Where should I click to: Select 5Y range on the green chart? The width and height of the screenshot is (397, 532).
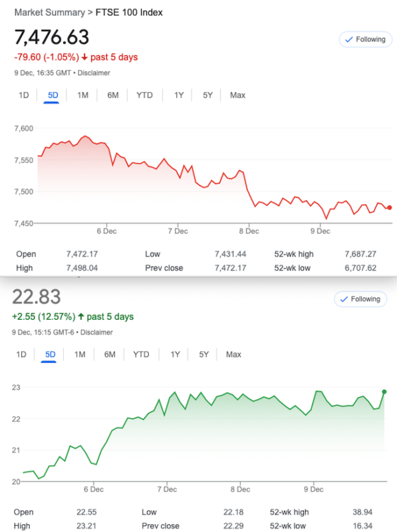coord(203,354)
